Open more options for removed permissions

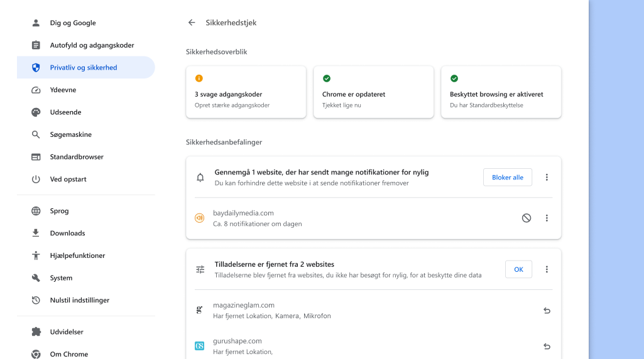tap(547, 269)
